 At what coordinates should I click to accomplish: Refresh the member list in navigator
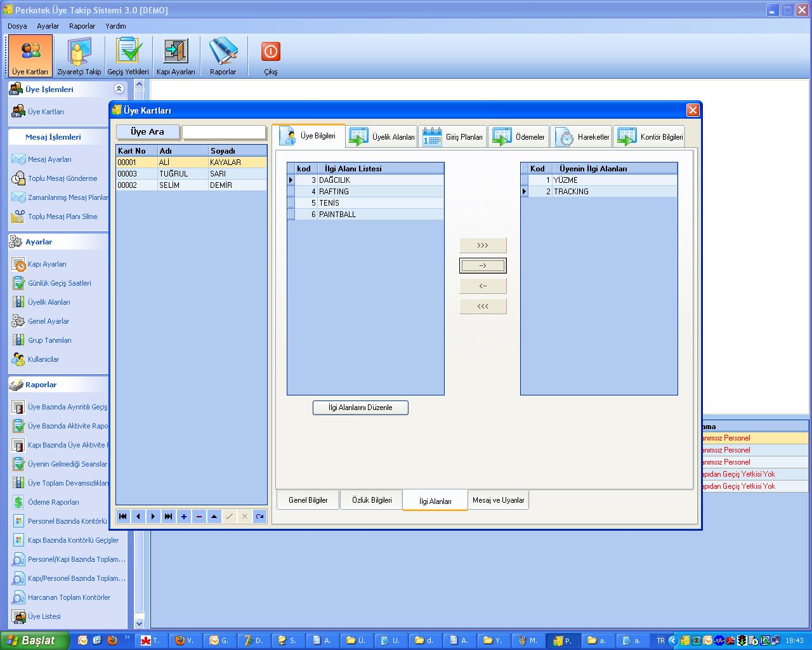pyautogui.click(x=260, y=517)
